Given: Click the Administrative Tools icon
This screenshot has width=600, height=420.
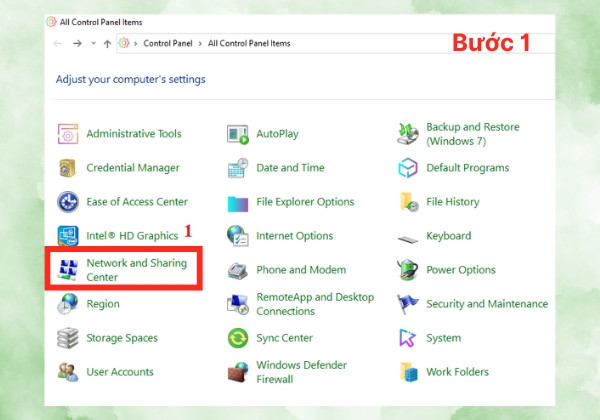Looking at the screenshot, I should pos(68,134).
